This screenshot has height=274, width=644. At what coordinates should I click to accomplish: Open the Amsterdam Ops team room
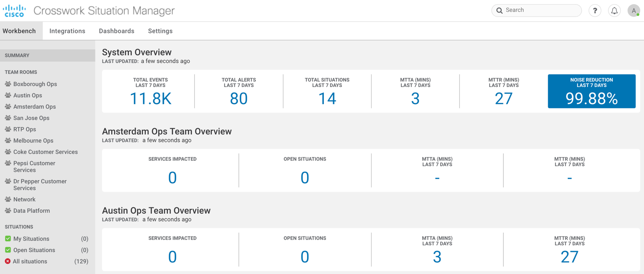[34, 107]
